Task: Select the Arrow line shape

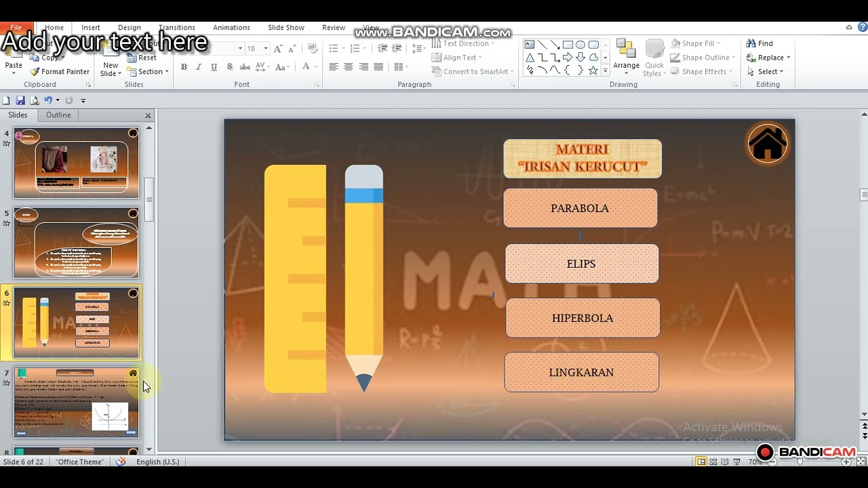Action: [555, 45]
